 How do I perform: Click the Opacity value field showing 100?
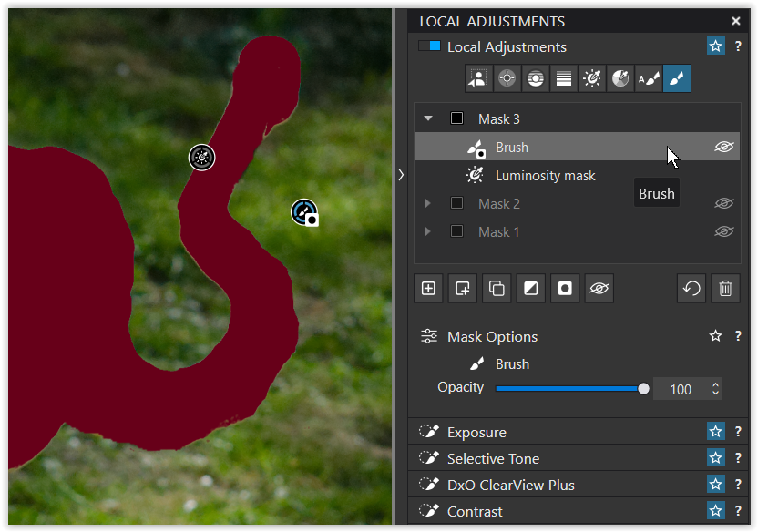[680, 389]
